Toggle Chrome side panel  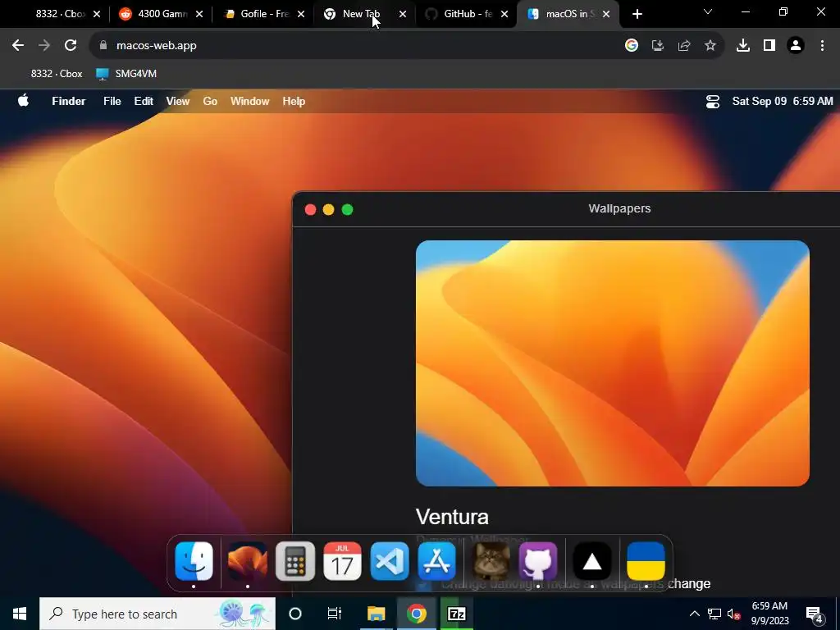769,46
